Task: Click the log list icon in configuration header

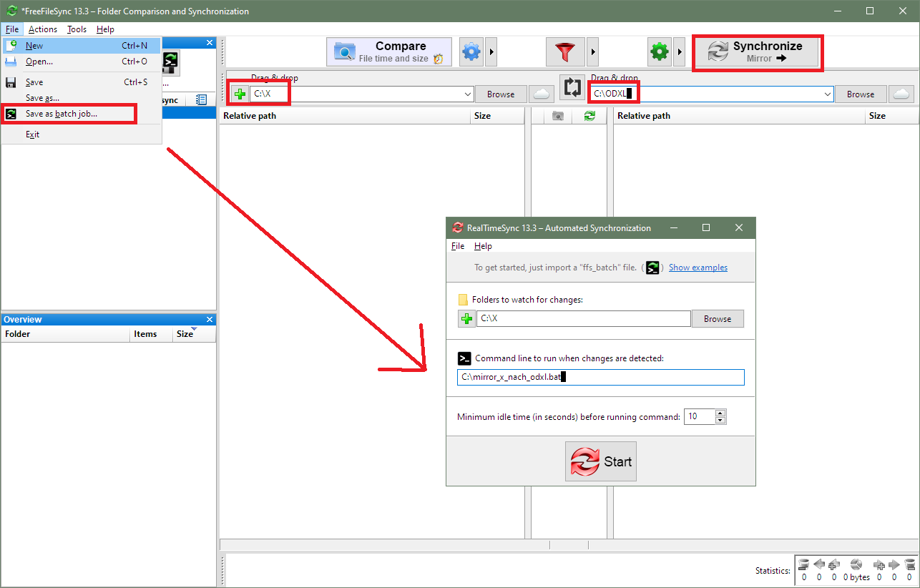Action: (201, 100)
